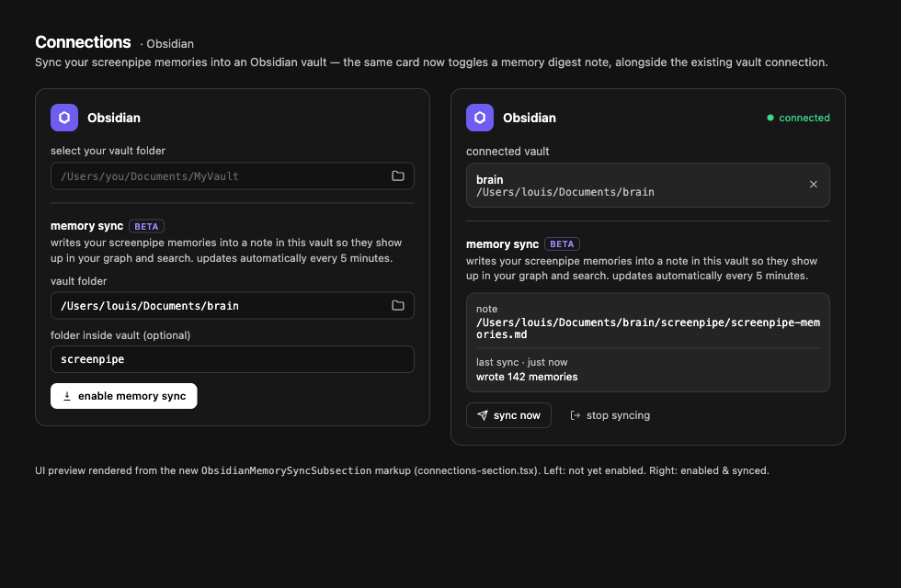This screenshot has width=901, height=588.
Task: Click stop syncing
Action: coord(610,415)
